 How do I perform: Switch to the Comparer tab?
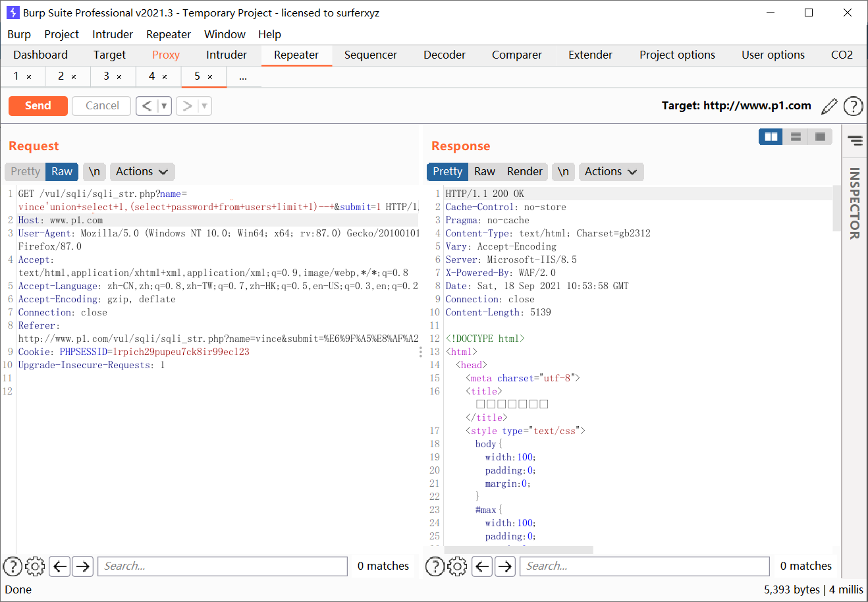[x=517, y=55]
